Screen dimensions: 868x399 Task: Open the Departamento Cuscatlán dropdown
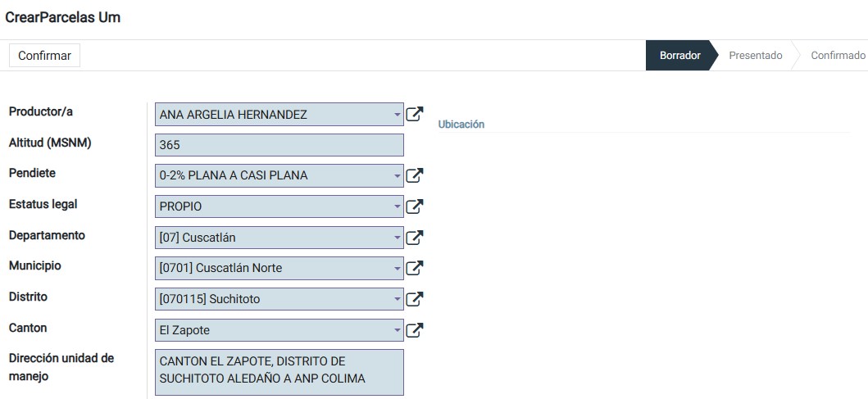(x=398, y=238)
